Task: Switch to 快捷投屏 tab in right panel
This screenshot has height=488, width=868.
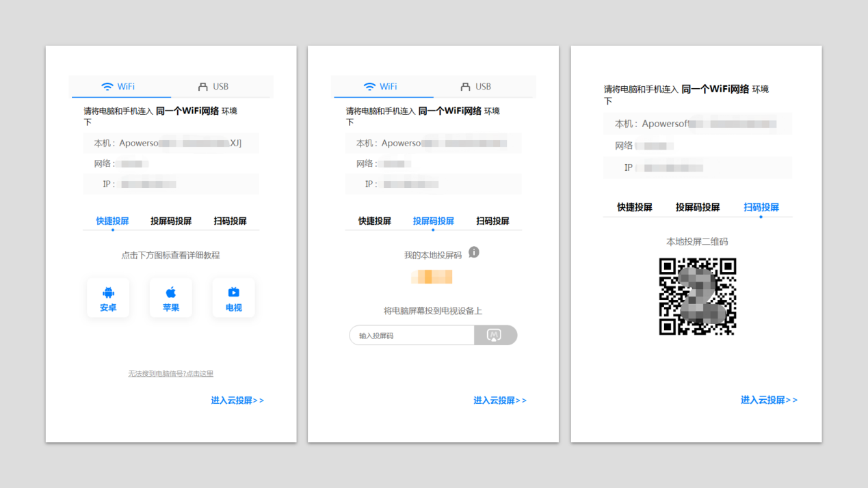Action: click(x=635, y=207)
